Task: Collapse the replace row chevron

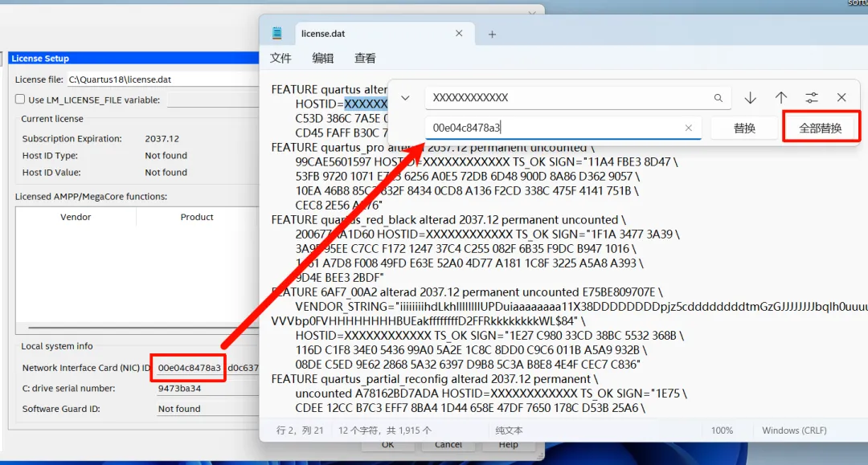Action: [x=405, y=98]
